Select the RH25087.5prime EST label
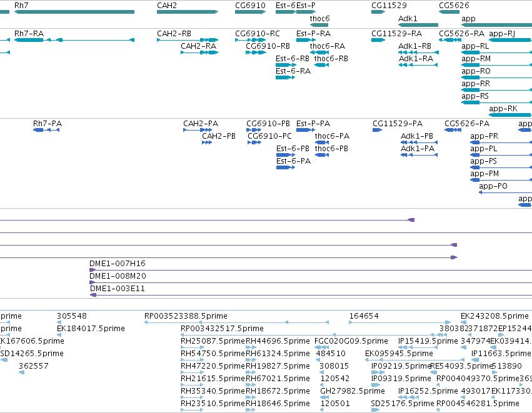Screen dimensions: 532x413 (213, 341)
